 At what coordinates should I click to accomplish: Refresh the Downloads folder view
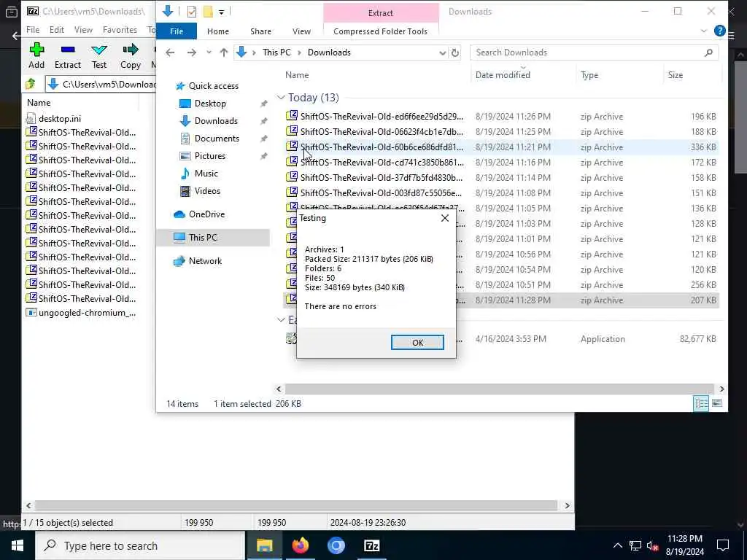click(455, 52)
